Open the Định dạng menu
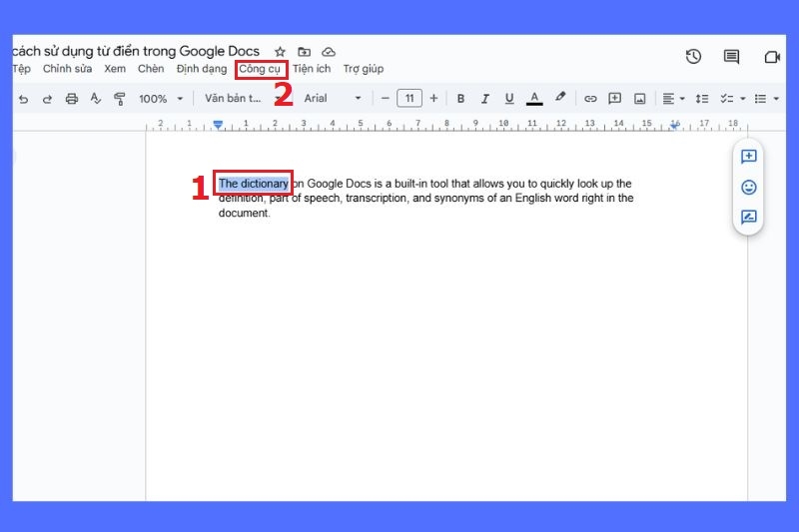The width and height of the screenshot is (799, 532). tap(202, 69)
